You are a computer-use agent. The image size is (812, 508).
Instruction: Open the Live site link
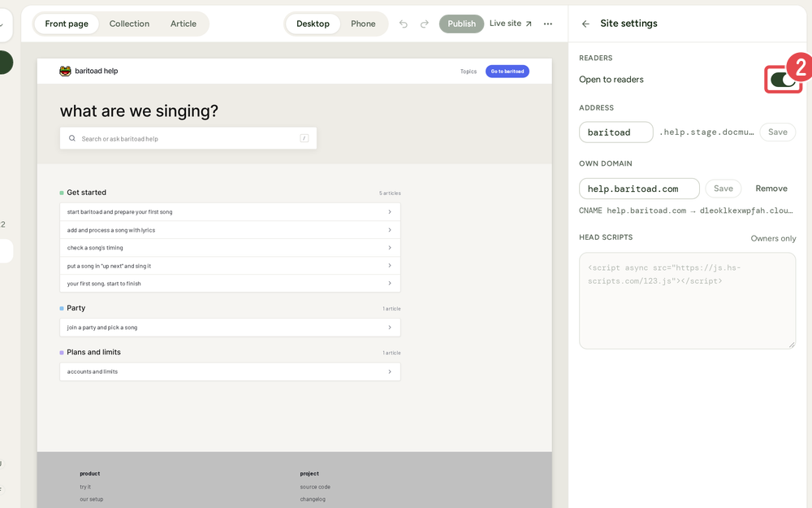tap(511, 24)
